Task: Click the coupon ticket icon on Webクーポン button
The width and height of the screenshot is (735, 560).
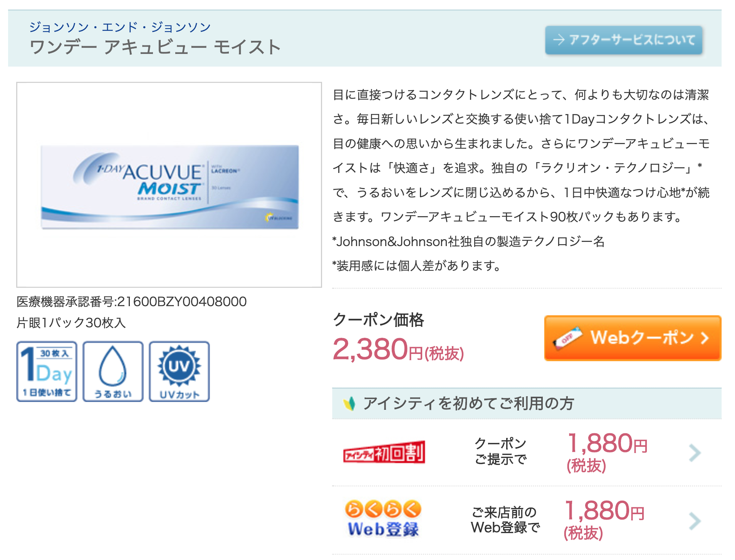Action: (567, 338)
